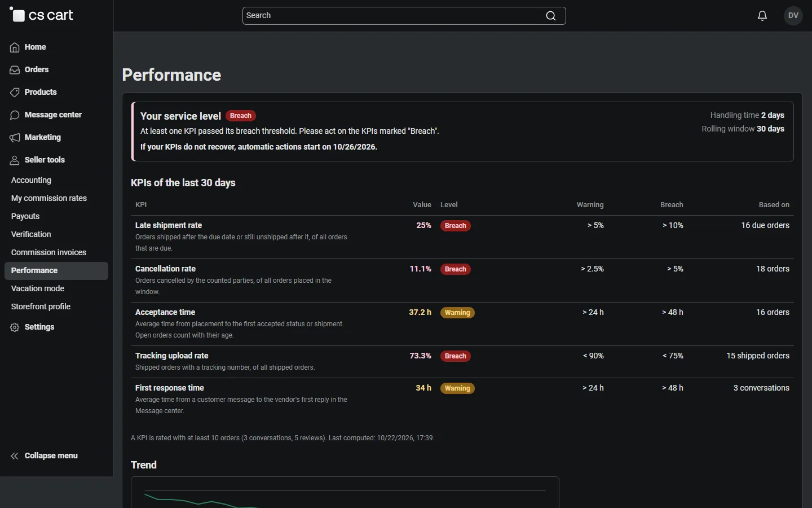Screen dimensions: 812x508
Task: Click the Cancellation rate Breach badge
Action: pyautogui.click(x=456, y=269)
